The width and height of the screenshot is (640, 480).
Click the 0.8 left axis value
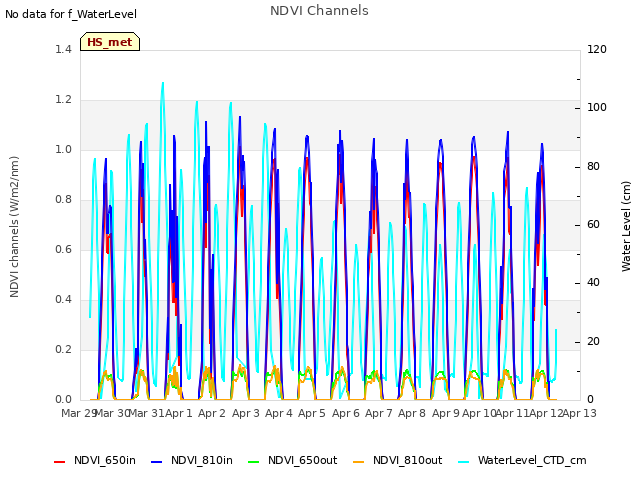click(63, 200)
